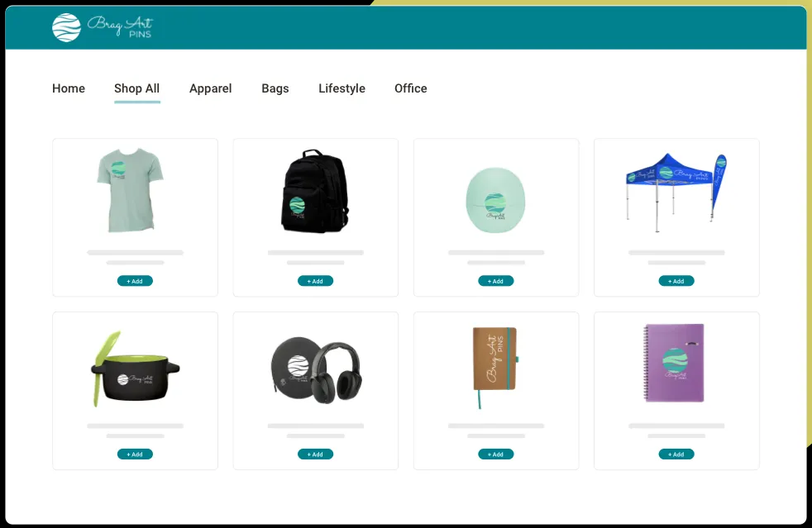Viewport: 812px width, 528px height.
Task: Select the black headphones product image
Action: point(316,369)
